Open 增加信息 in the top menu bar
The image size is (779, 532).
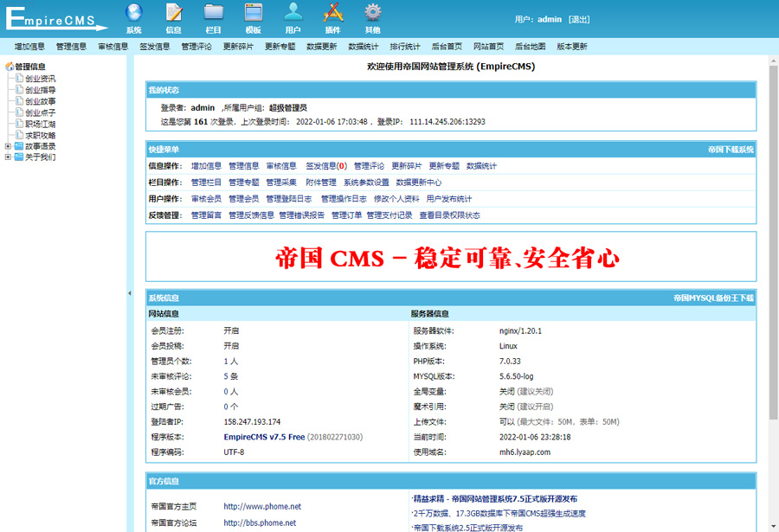(x=29, y=47)
